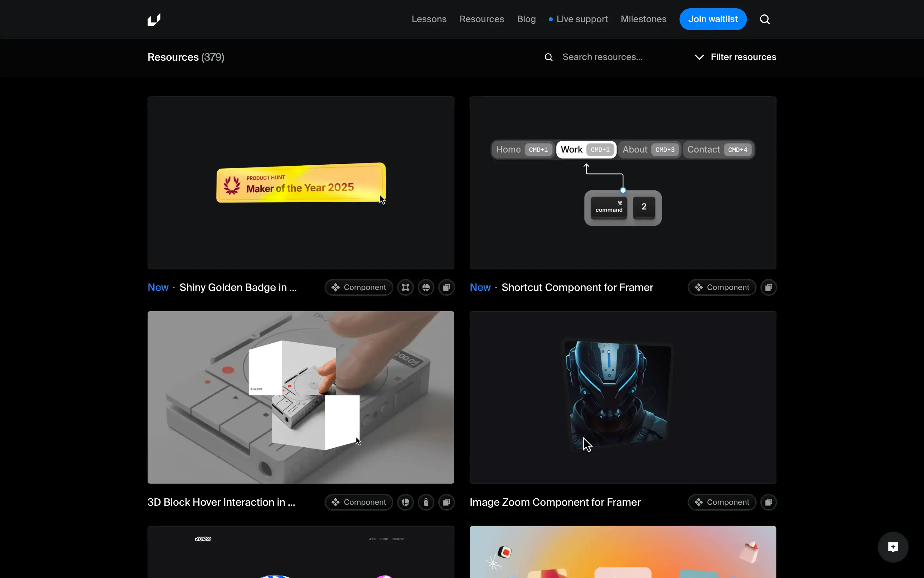Open the 3D Block Hover Interaction in ... title
The height and width of the screenshot is (578, 924).
click(221, 502)
